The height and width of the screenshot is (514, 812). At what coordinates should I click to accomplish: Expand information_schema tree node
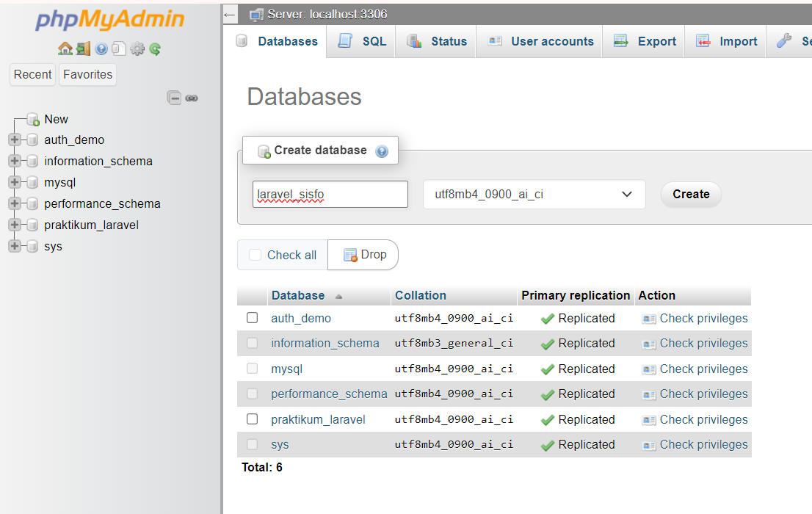click(x=15, y=161)
